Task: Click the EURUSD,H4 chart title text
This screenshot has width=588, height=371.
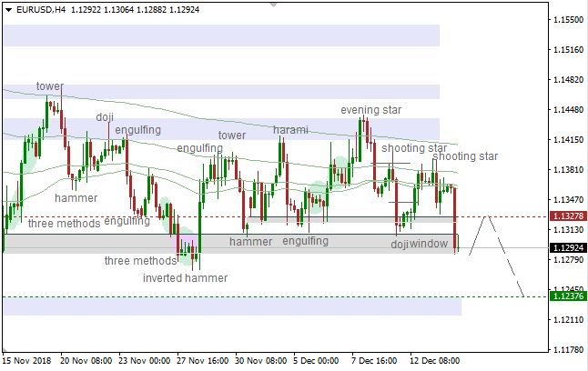Action: (40, 10)
